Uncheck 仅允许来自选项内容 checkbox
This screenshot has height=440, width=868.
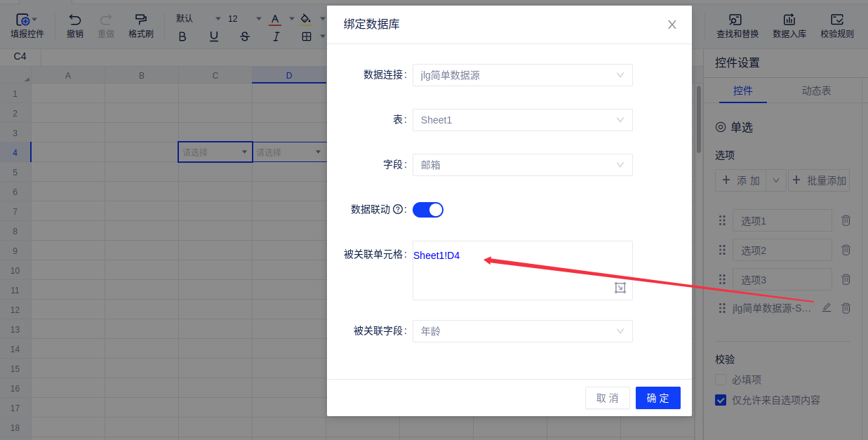pos(721,400)
